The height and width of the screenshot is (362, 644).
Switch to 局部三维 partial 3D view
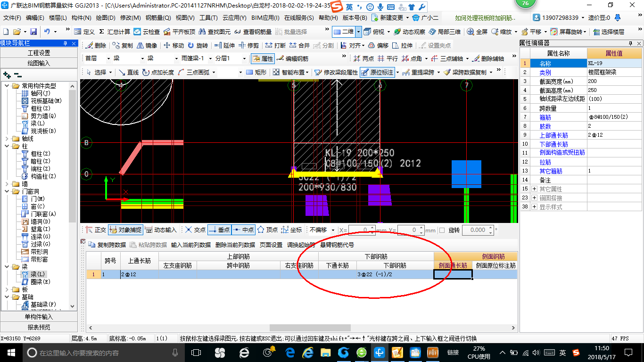[x=445, y=32]
